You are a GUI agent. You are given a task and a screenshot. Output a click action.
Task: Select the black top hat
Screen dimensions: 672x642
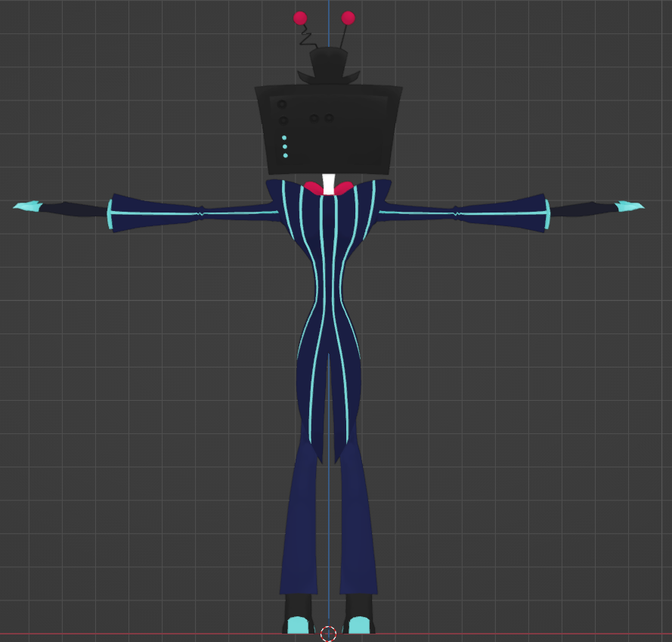click(329, 62)
